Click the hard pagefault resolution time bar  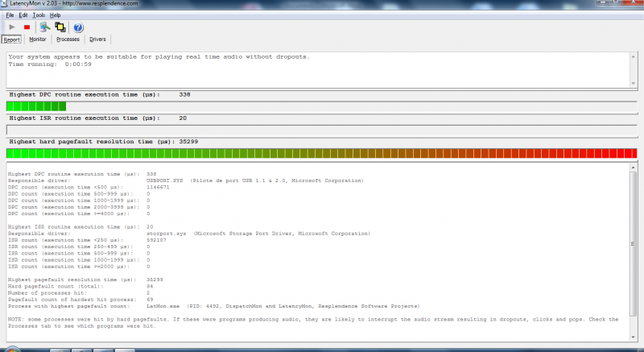point(322,153)
